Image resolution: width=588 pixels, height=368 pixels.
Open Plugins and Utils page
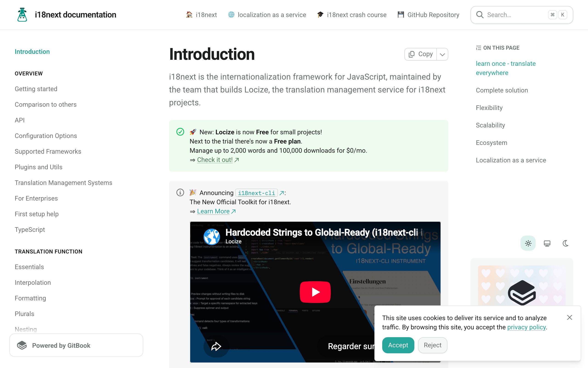click(39, 167)
